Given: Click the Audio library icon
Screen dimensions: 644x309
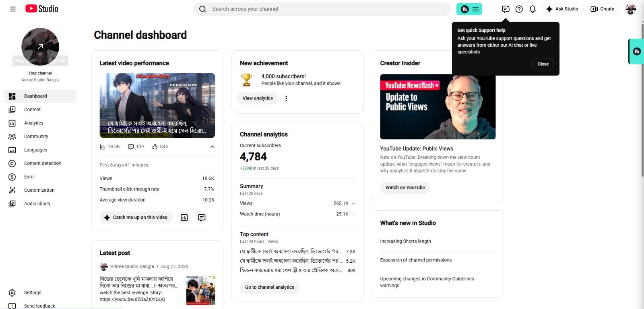Looking at the screenshot, I should 12,204.
